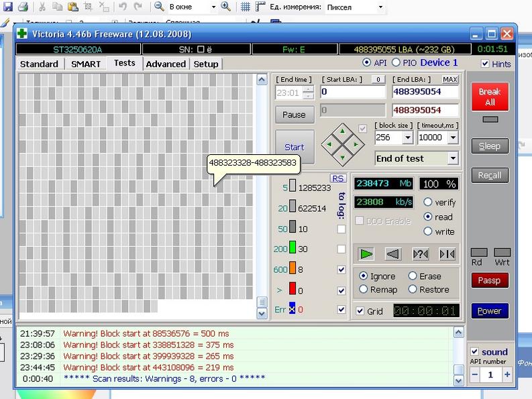Select the Restore error action

click(x=413, y=289)
